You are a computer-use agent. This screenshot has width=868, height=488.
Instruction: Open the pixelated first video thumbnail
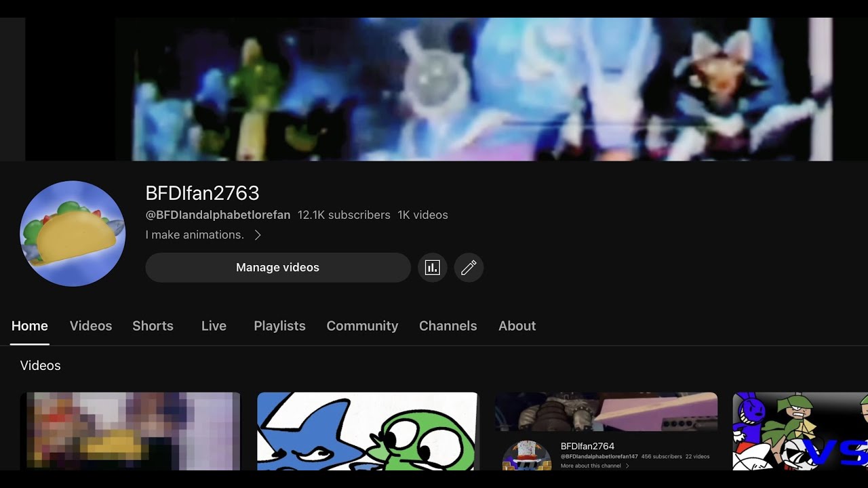click(130, 431)
